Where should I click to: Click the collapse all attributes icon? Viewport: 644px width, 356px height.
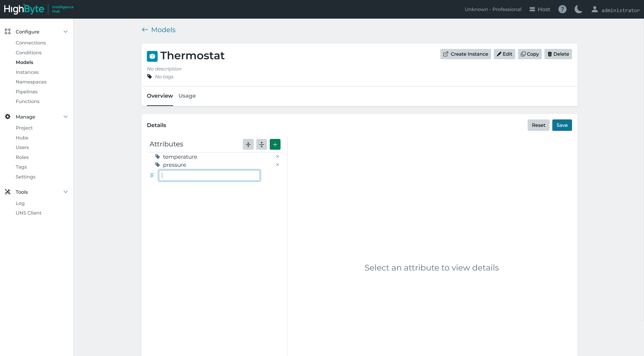tap(248, 144)
